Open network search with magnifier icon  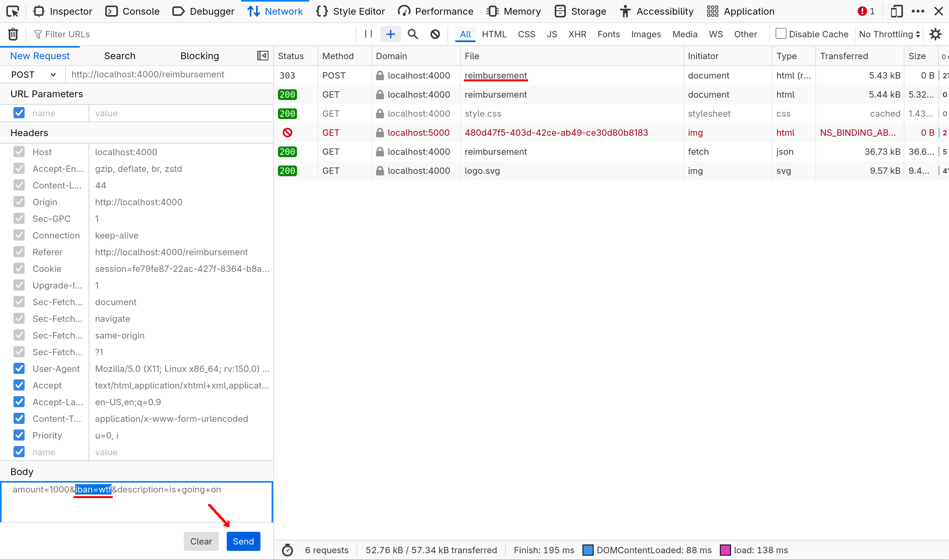point(413,34)
